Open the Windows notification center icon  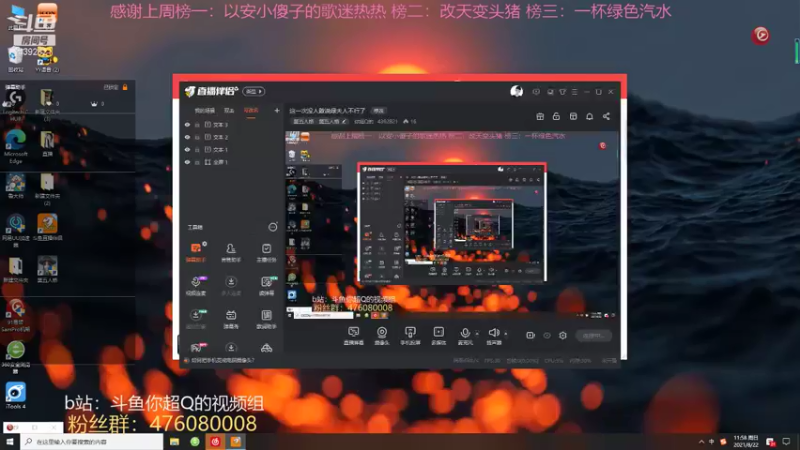pyautogui.click(x=786, y=442)
